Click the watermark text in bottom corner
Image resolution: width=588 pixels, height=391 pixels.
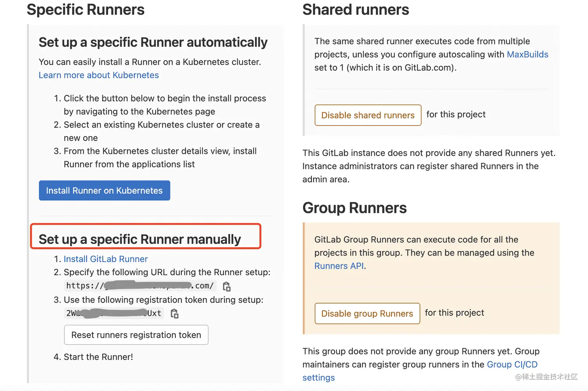point(546,377)
